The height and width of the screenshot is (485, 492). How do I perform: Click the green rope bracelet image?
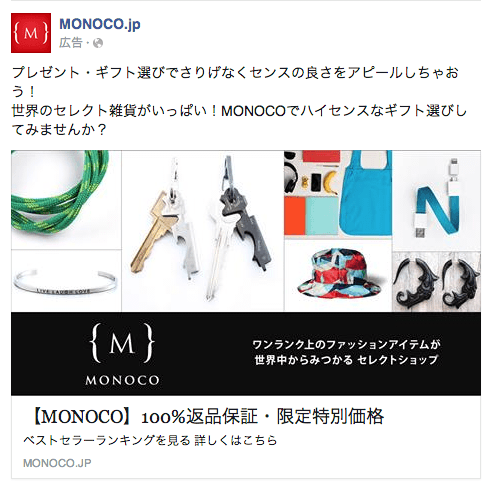(66, 200)
